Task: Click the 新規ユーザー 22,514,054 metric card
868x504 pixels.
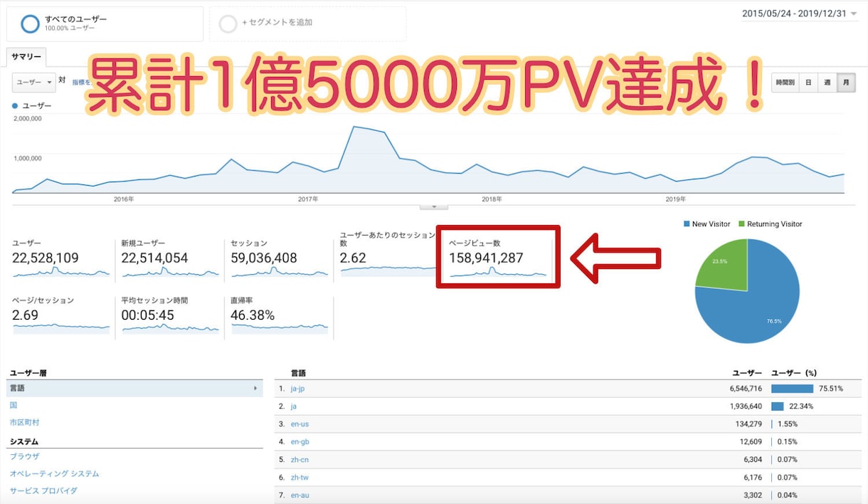Action: click(169, 258)
